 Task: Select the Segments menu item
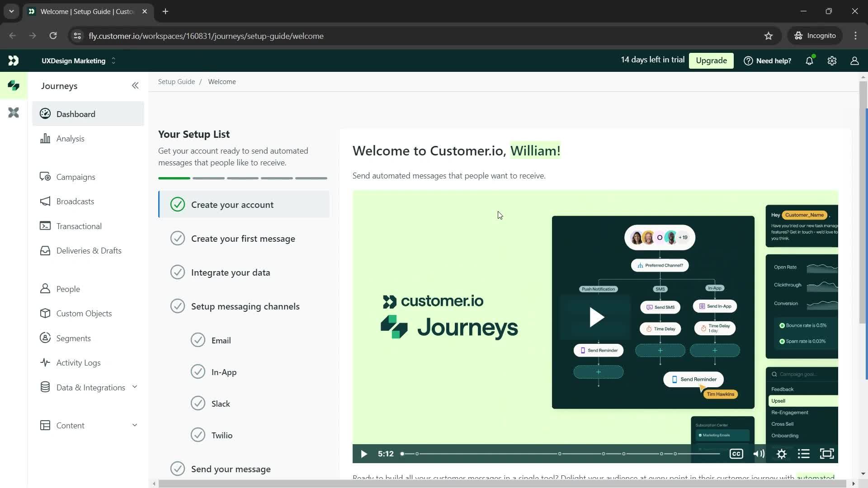point(73,338)
